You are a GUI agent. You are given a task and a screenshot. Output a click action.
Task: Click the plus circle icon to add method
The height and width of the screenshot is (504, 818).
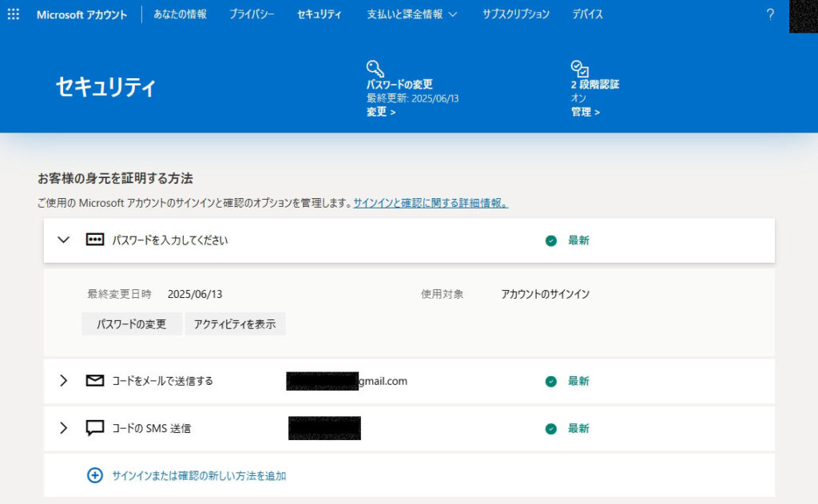tap(95, 475)
